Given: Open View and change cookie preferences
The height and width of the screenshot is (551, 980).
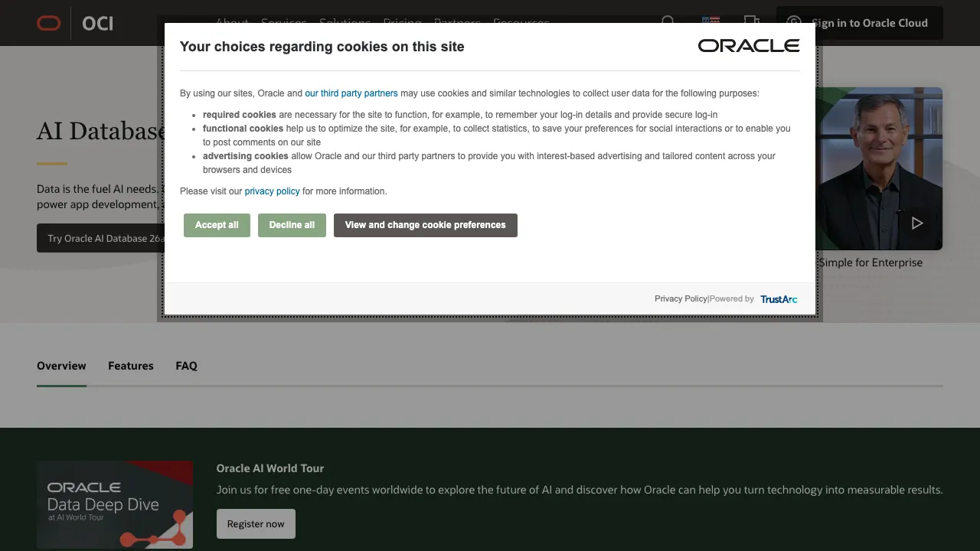Looking at the screenshot, I should tap(426, 225).
